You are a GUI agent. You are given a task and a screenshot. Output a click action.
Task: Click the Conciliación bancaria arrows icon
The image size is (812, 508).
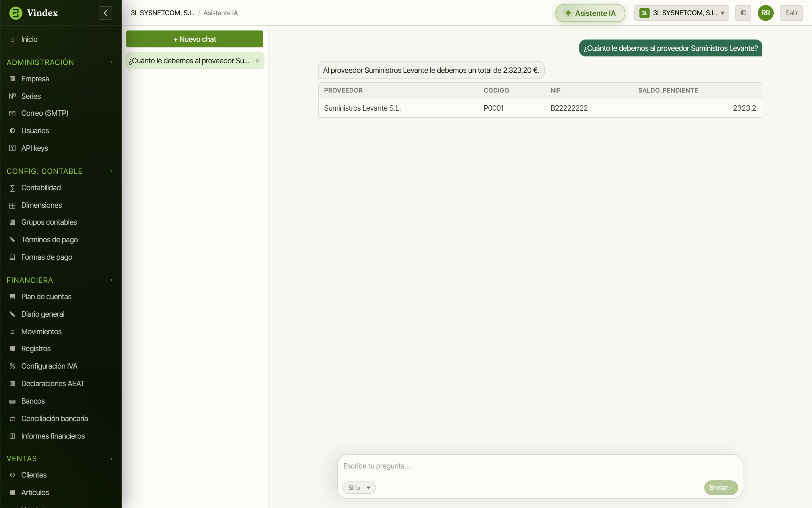tap(12, 419)
